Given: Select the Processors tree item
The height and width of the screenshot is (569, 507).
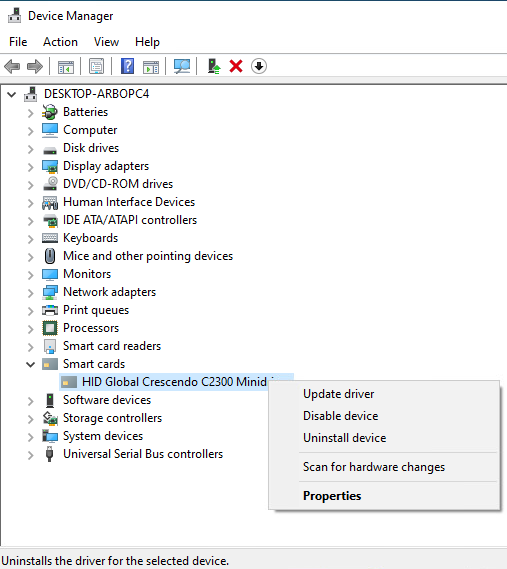Looking at the screenshot, I should [91, 328].
